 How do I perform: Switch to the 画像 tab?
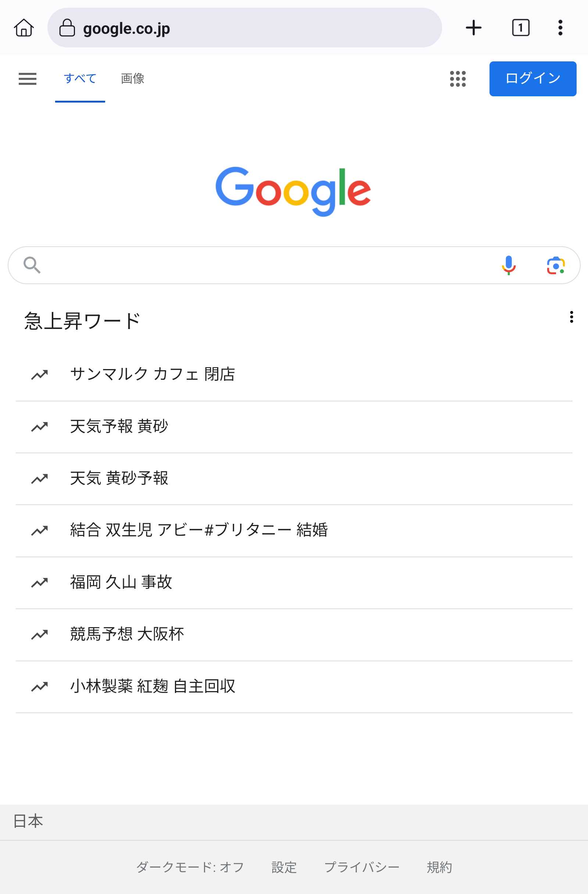pyautogui.click(x=133, y=79)
